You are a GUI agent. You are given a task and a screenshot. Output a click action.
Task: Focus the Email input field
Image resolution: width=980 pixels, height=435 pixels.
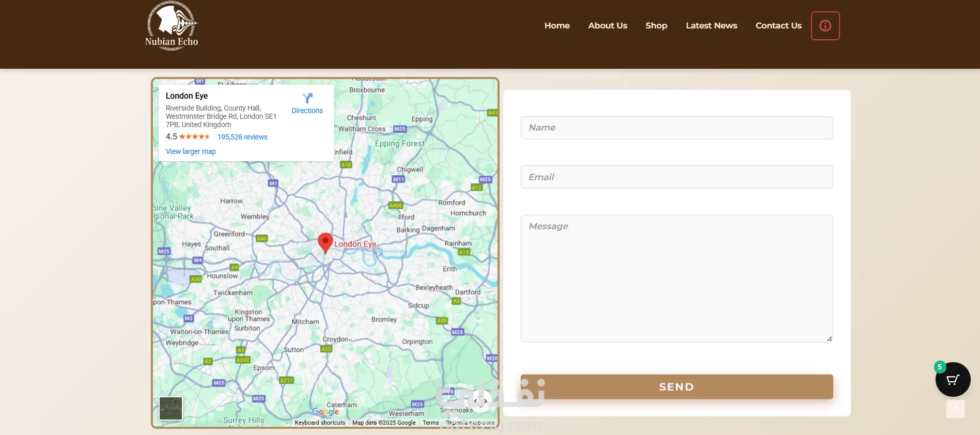(677, 177)
